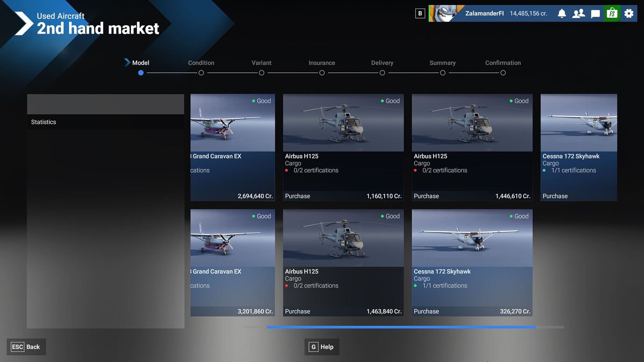Open the green marketplace bag icon
The width and height of the screenshot is (644, 362).
(x=612, y=14)
